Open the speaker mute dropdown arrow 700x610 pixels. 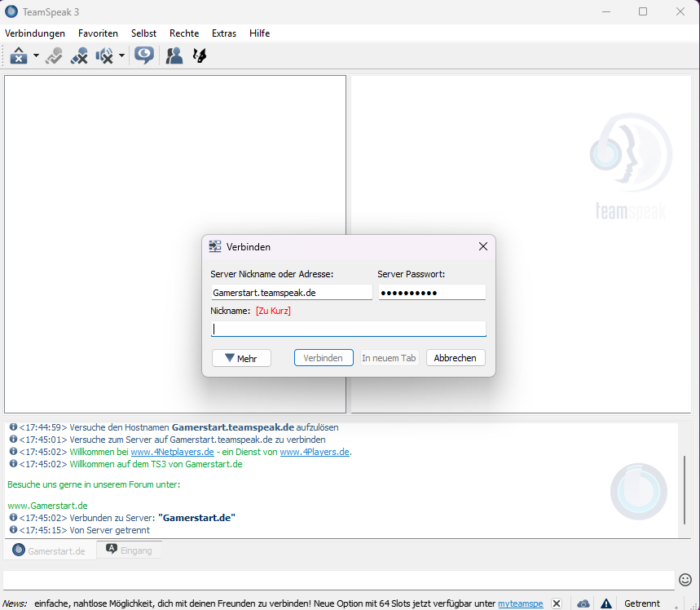tap(121, 56)
